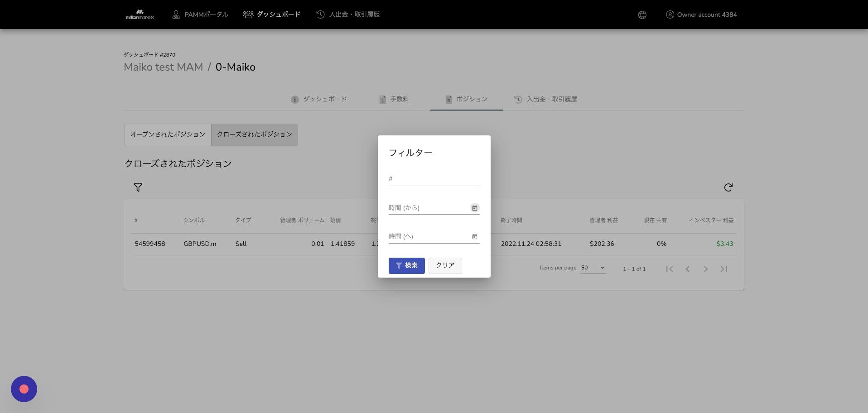Click the 時間 (へ) date field
This screenshot has width=868, height=413.
[x=429, y=236]
